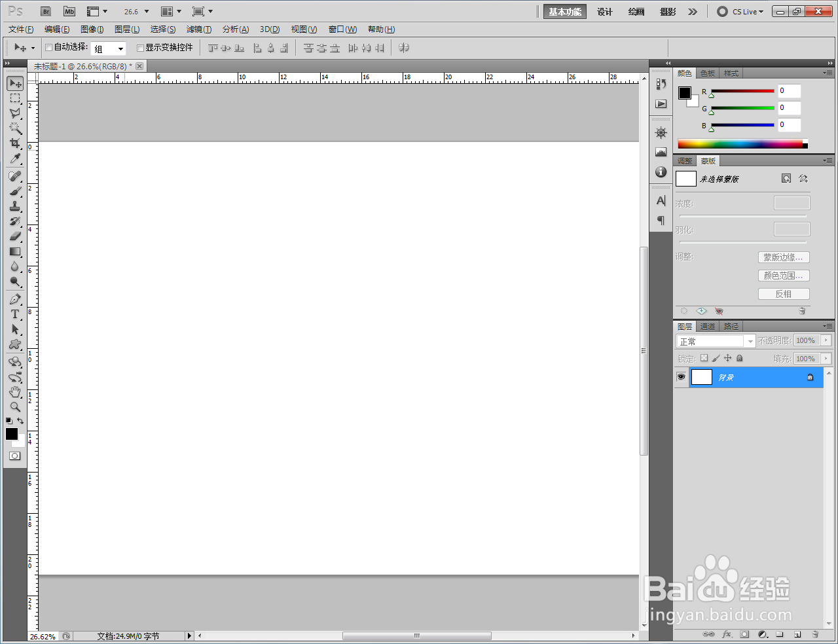This screenshot has width=838, height=644.
Task: Select the 3D Object Rotate tool
Action: 15,362
